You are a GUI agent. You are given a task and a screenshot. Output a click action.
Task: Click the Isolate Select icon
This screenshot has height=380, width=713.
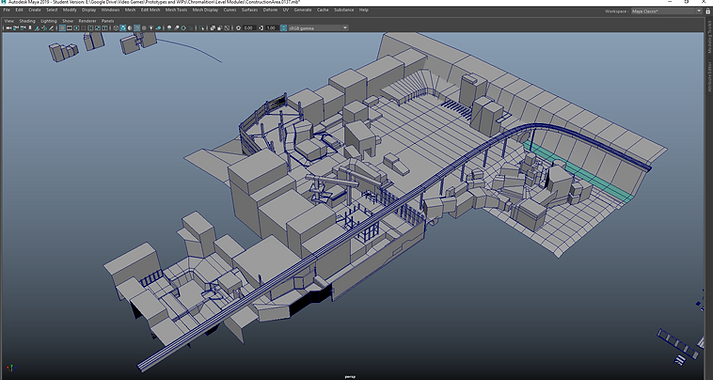point(201,28)
